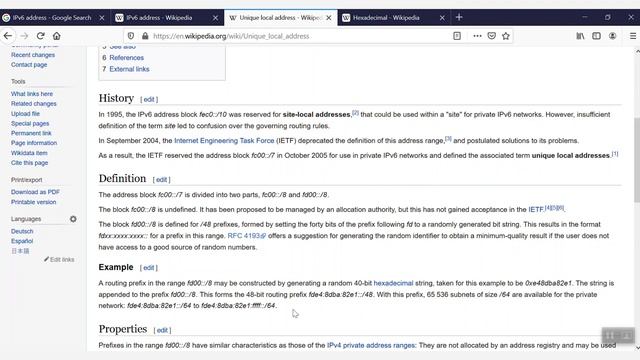Click Upload file in Tools
This screenshot has width=640, height=360.
tap(25, 113)
